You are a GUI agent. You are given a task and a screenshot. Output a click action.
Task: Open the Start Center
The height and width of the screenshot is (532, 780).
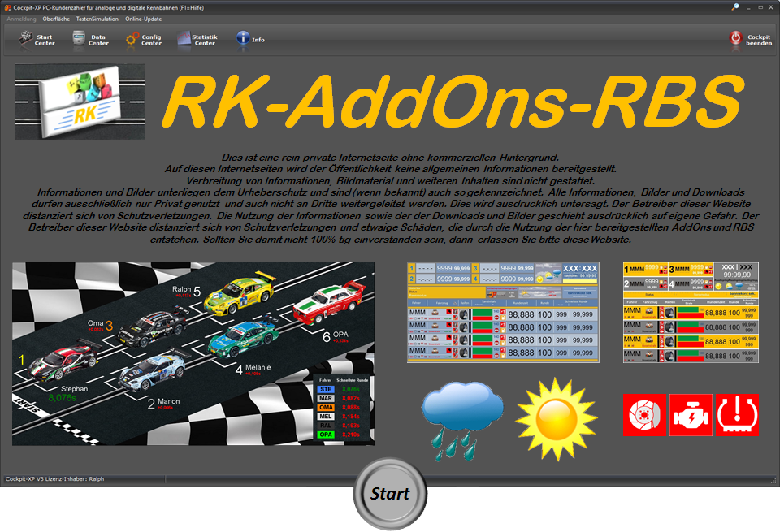click(37, 40)
